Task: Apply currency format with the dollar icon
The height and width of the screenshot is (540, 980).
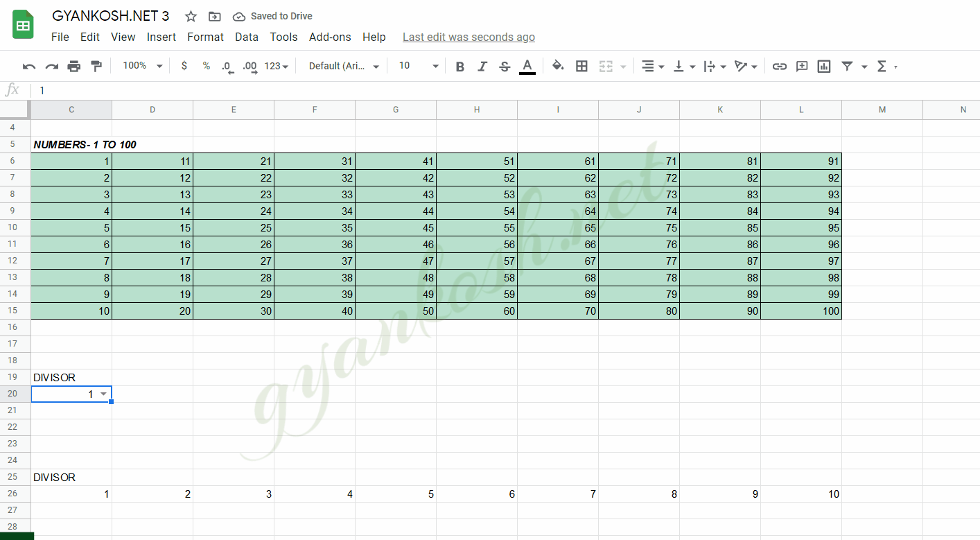Action: tap(183, 66)
